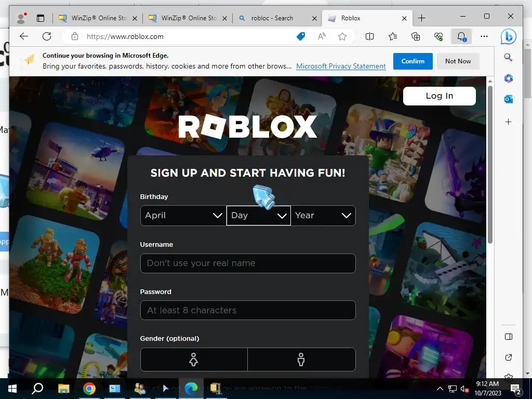Start Read aloud from address bar
Image resolution: width=532 pixels, height=399 pixels.
322,36
